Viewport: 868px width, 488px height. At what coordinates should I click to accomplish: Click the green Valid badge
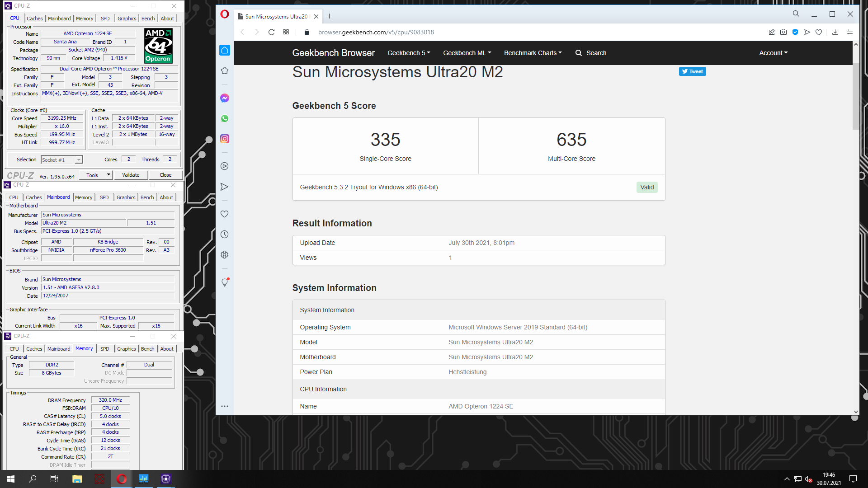pyautogui.click(x=647, y=187)
